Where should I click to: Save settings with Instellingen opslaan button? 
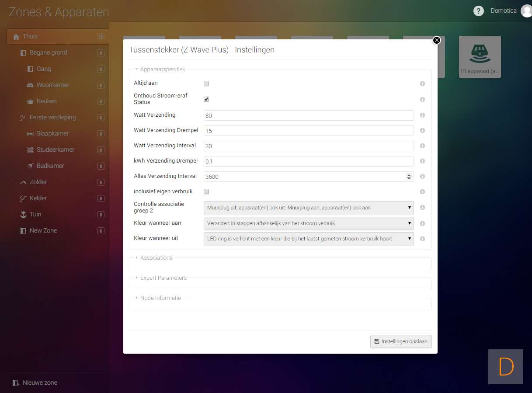click(401, 341)
